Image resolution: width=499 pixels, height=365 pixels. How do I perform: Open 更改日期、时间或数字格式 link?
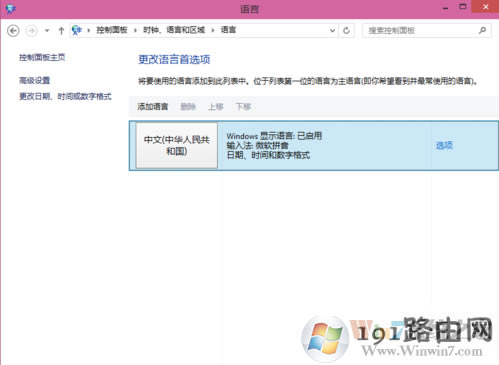coord(65,96)
